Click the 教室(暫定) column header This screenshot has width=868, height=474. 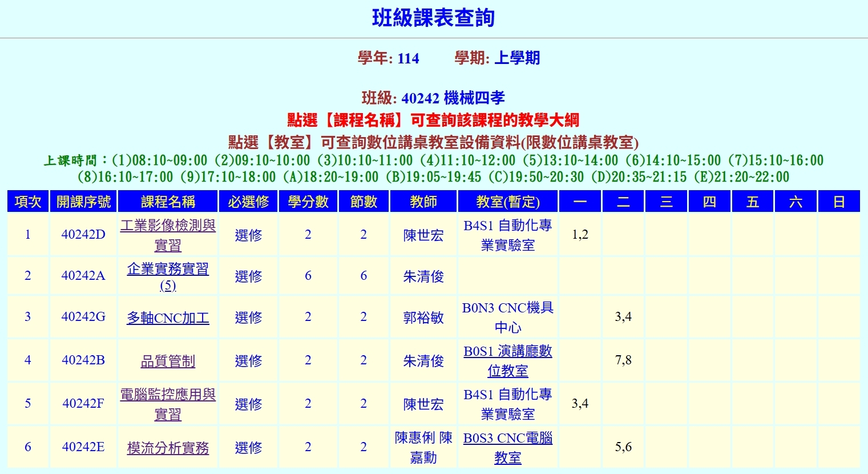(x=507, y=202)
